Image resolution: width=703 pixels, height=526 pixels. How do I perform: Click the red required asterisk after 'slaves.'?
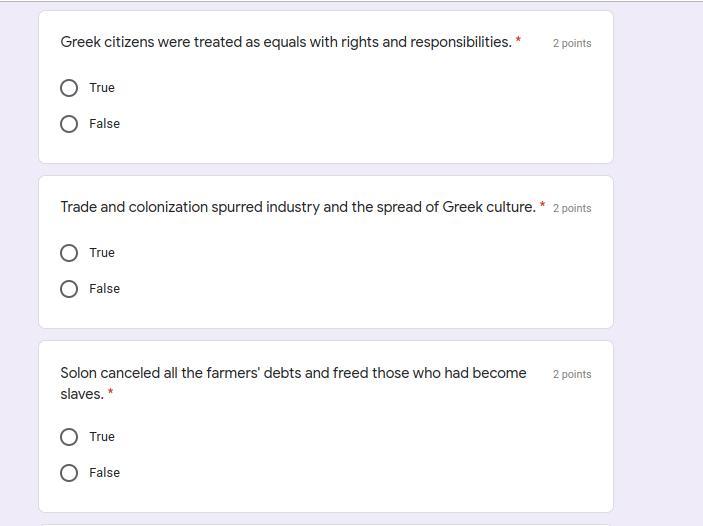point(110,393)
